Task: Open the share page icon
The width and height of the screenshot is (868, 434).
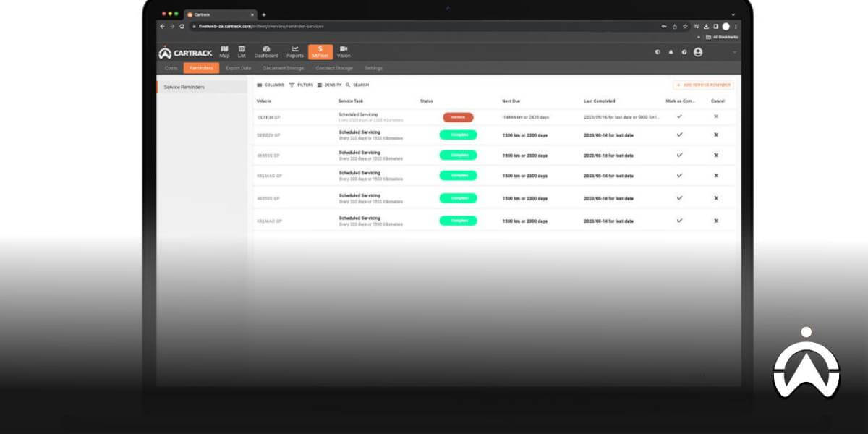Action: point(674,26)
